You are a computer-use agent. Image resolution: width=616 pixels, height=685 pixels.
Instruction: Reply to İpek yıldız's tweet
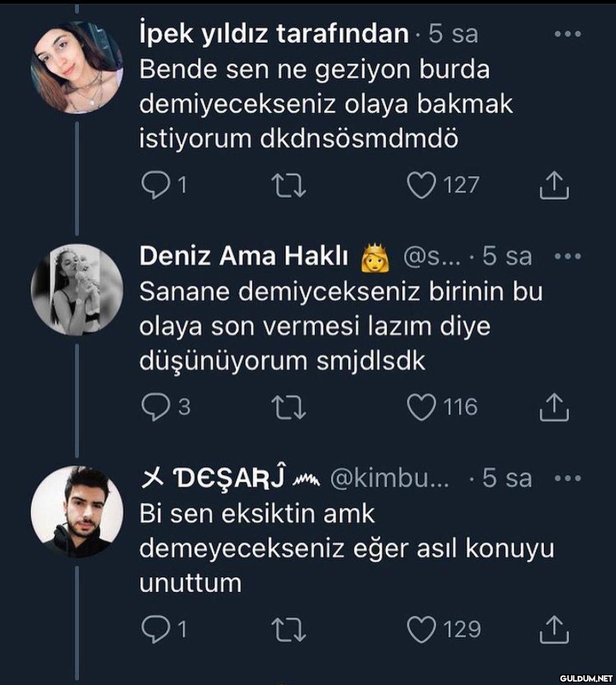click(153, 186)
